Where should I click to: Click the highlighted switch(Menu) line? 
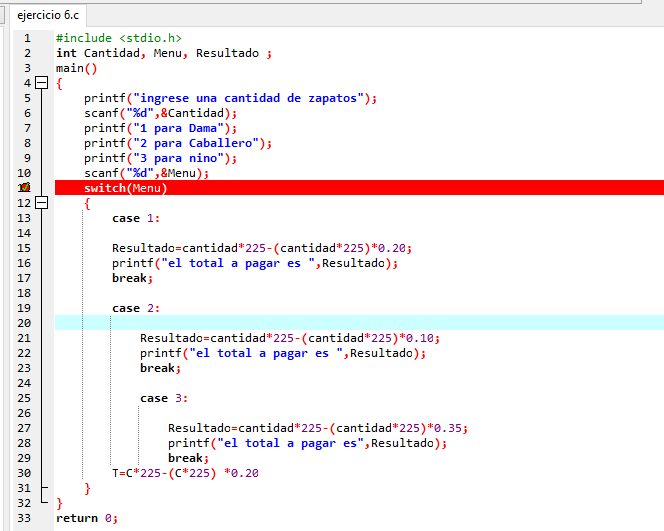(359, 188)
